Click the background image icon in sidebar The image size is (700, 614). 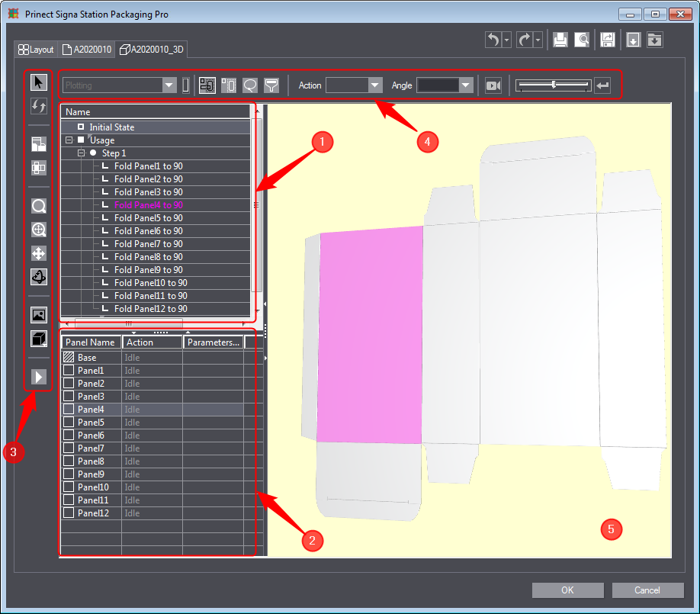pyautogui.click(x=39, y=314)
